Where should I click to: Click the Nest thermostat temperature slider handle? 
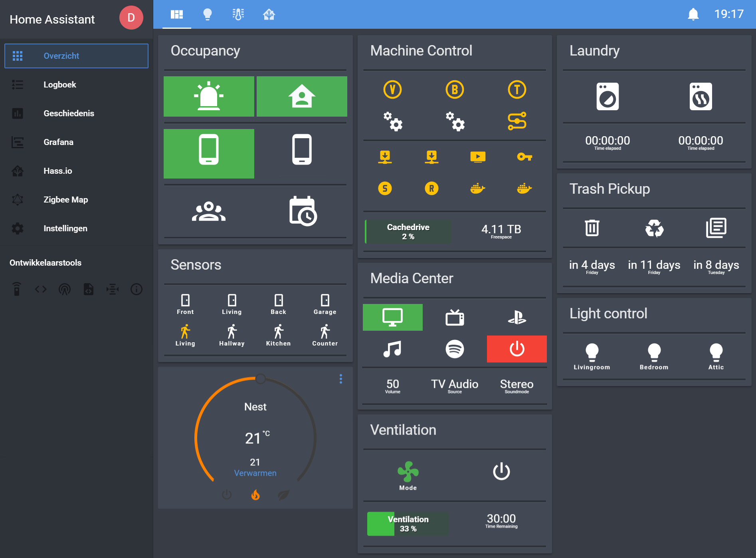[260, 378]
